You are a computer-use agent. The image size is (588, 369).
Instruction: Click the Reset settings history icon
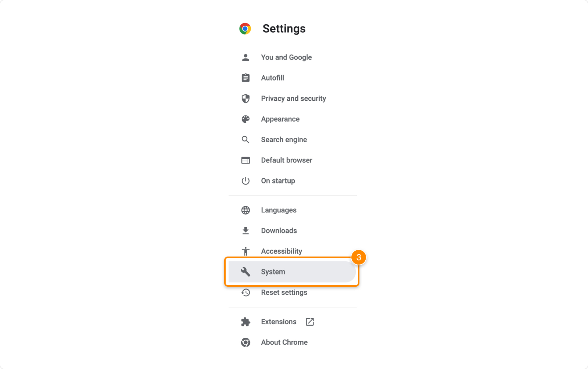pyautogui.click(x=245, y=292)
